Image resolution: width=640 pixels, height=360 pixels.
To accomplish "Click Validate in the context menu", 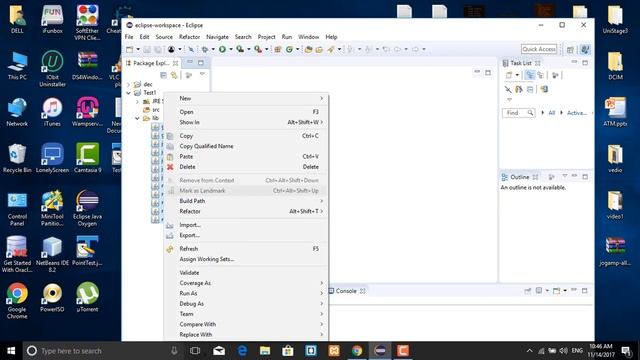I will coord(246,273).
